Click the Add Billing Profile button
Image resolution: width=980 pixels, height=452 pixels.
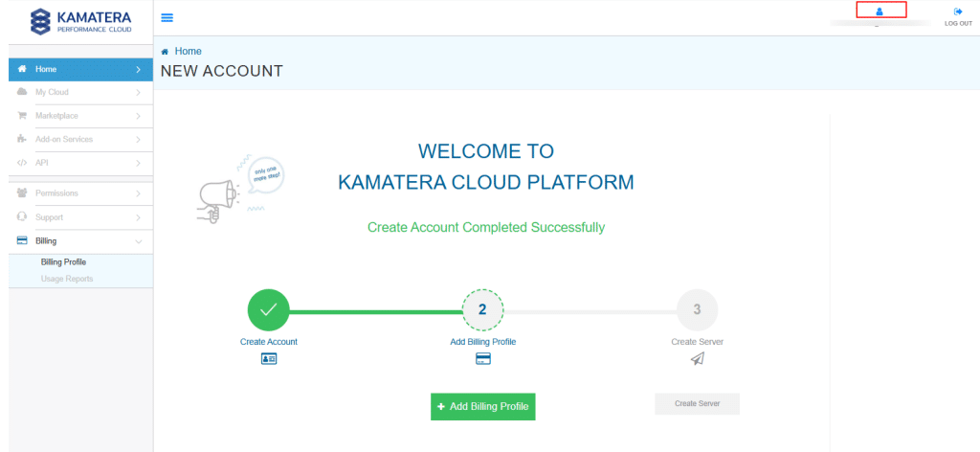pos(483,406)
